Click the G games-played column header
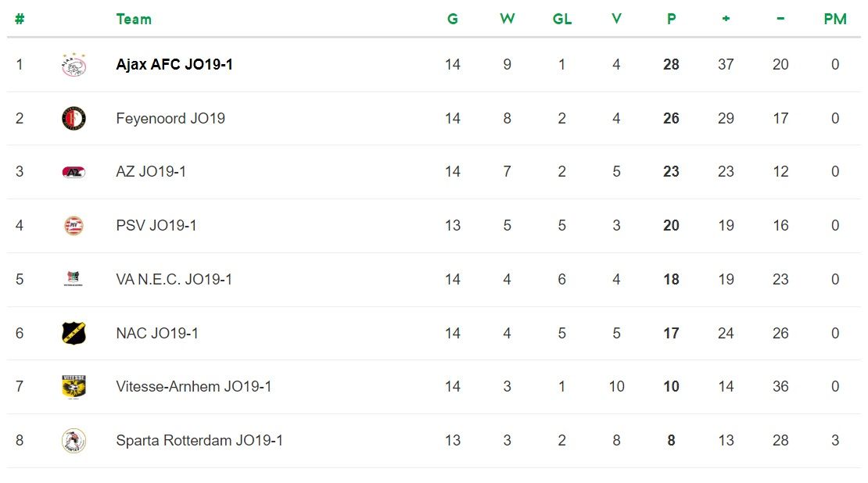The height and width of the screenshot is (483, 868). click(x=453, y=20)
